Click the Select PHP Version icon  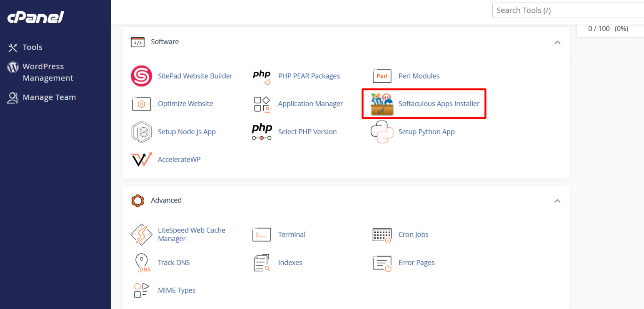262,132
